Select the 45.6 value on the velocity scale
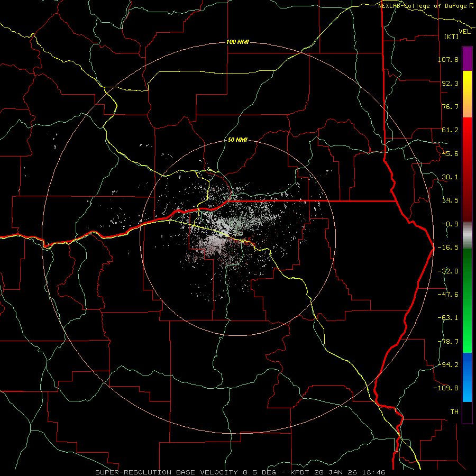This screenshot has height=476, width=476. 450,153
